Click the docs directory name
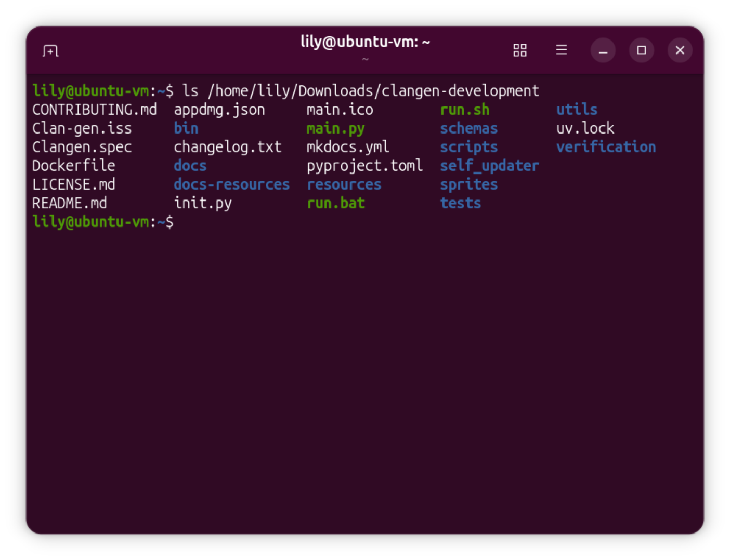This screenshot has width=730, height=560. [190, 166]
